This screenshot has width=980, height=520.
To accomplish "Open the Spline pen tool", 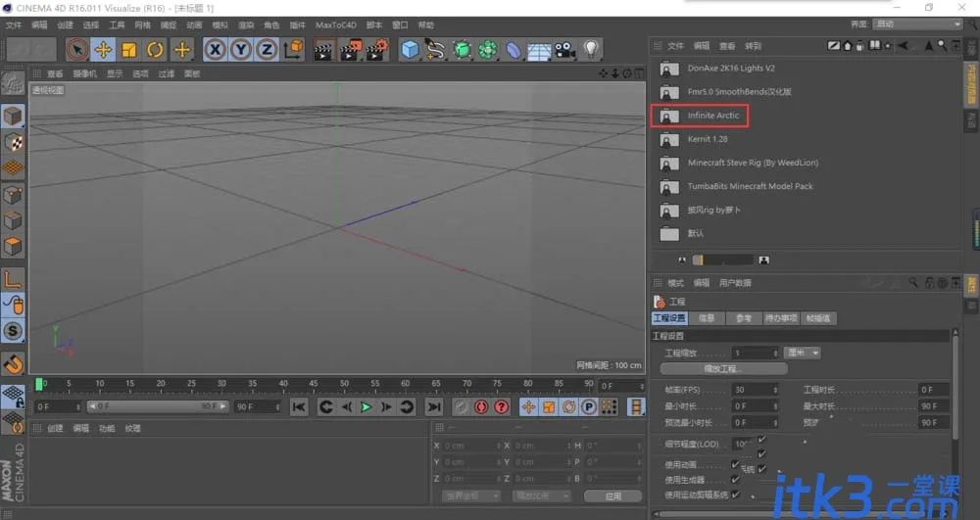I will pyautogui.click(x=436, y=49).
